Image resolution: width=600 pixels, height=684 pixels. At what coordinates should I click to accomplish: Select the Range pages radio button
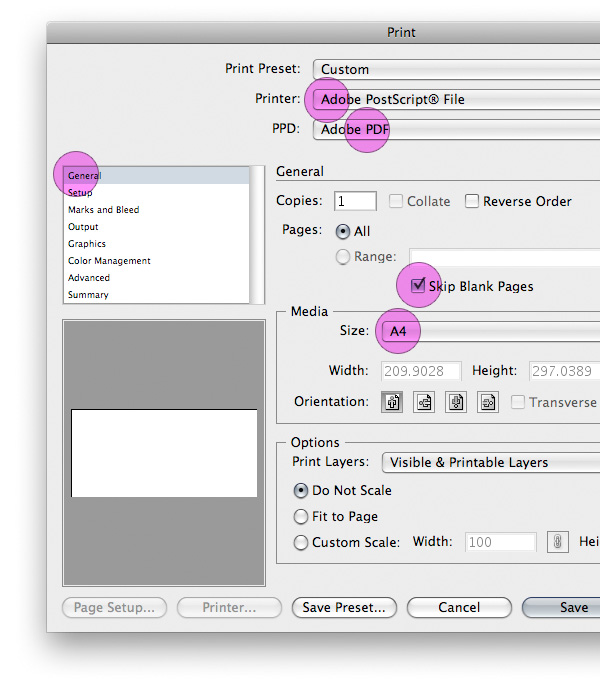343,256
